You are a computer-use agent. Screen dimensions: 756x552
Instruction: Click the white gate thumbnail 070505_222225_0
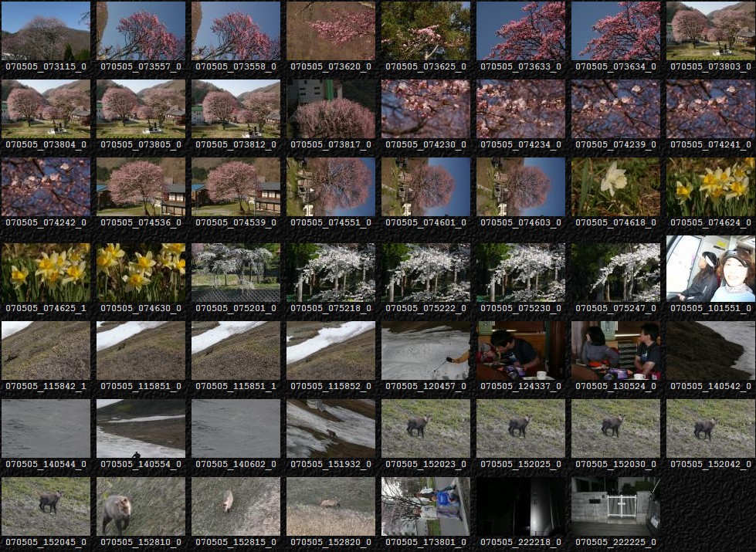pyautogui.click(x=615, y=506)
